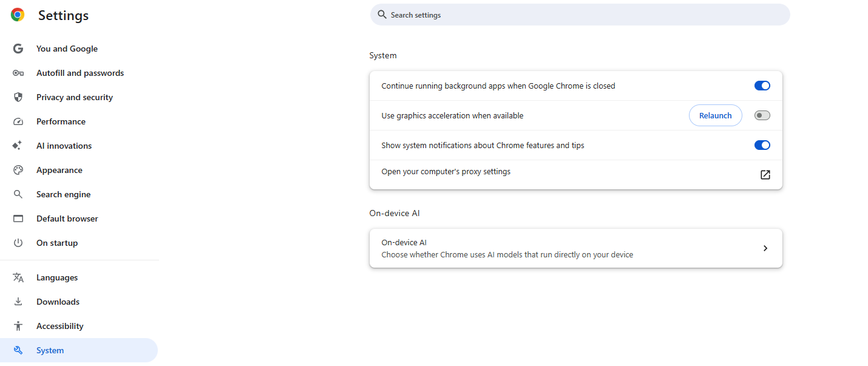868x366 pixels.
Task: Click the palette icon for Appearance
Action: [x=18, y=170]
